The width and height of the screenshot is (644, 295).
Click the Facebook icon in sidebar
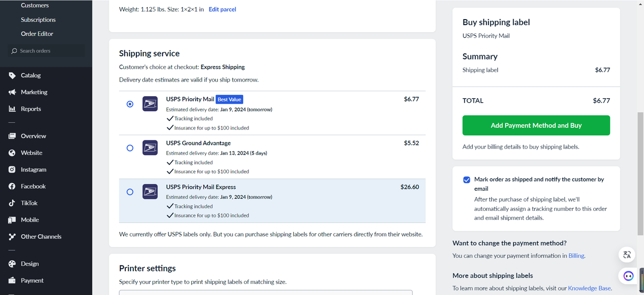[x=12, y=186]
